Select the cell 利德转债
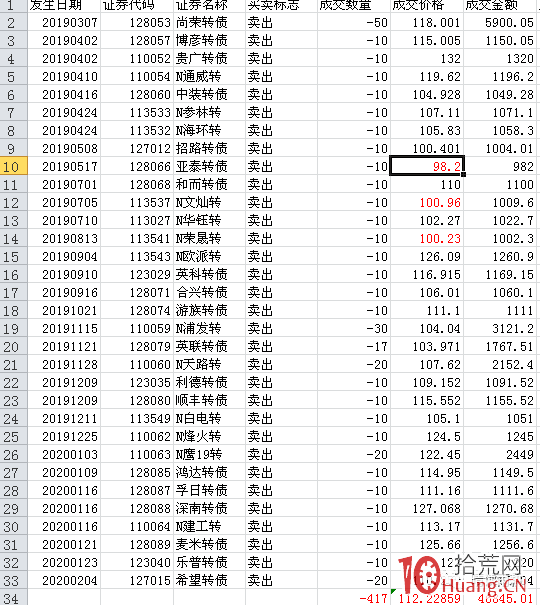Viewport: 540px width, 605px height. [209, 383]
